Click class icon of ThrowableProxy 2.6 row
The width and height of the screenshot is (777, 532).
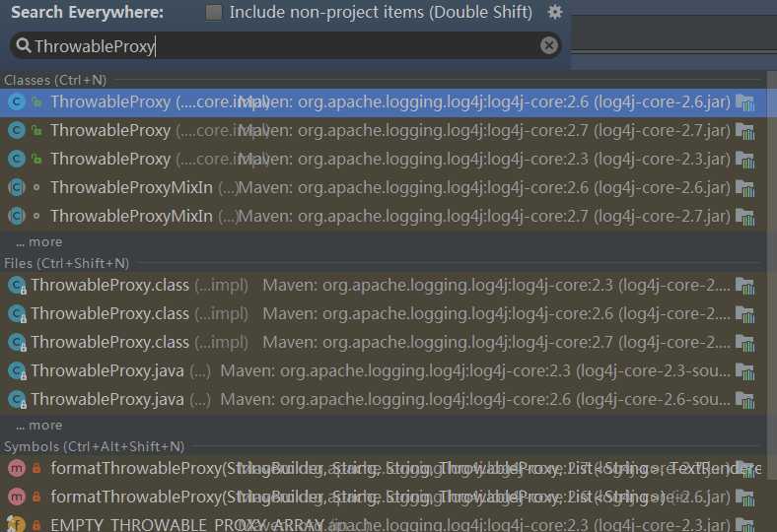tap(17, 101)
